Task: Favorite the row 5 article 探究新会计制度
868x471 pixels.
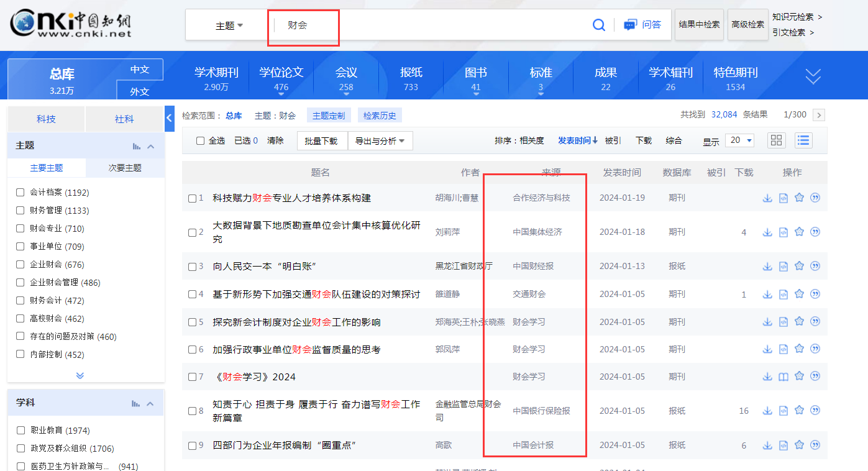Action: coord(800,322)
